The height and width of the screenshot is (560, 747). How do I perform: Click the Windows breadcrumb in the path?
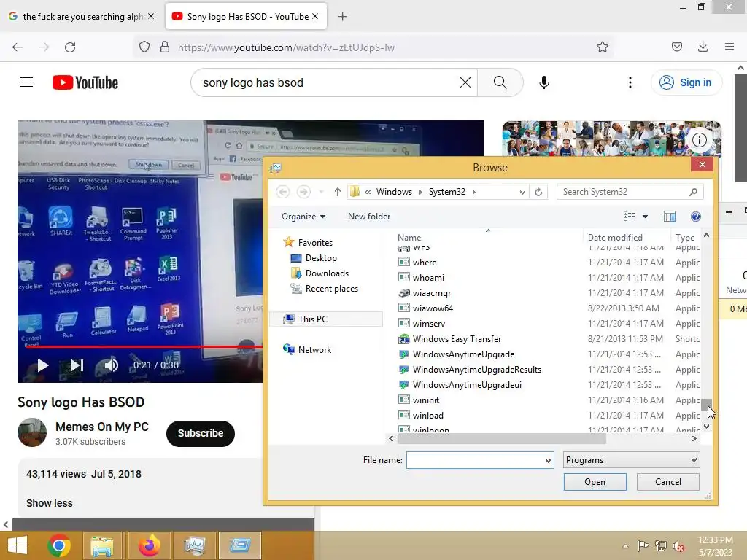point(394,192)
